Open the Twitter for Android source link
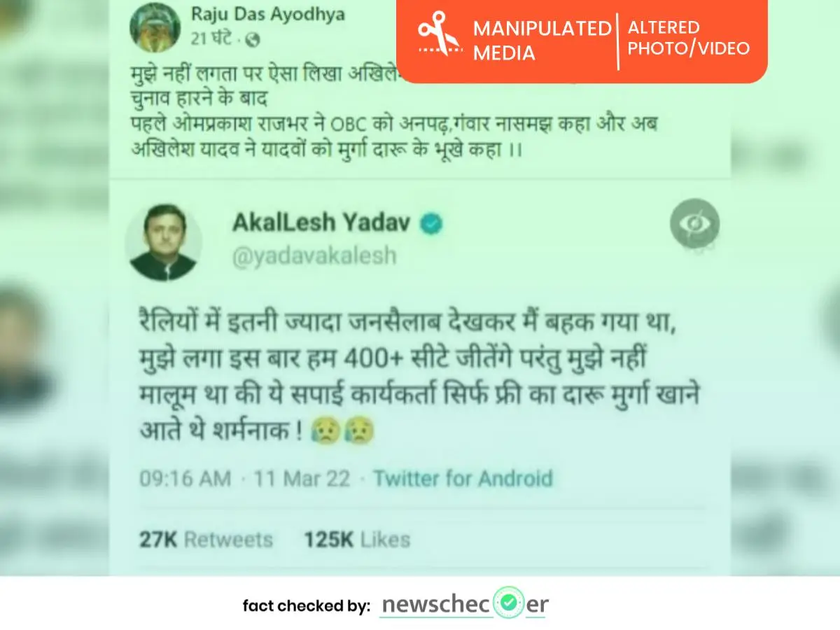This screenshot has width=840, height=630. [463, 479]
